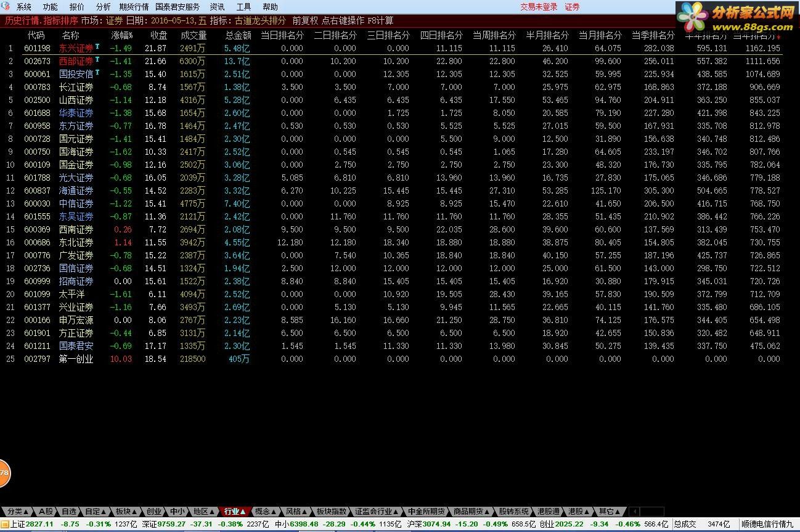Open the 分析 menu
800x532 pixels.
(x=104, y=7)
